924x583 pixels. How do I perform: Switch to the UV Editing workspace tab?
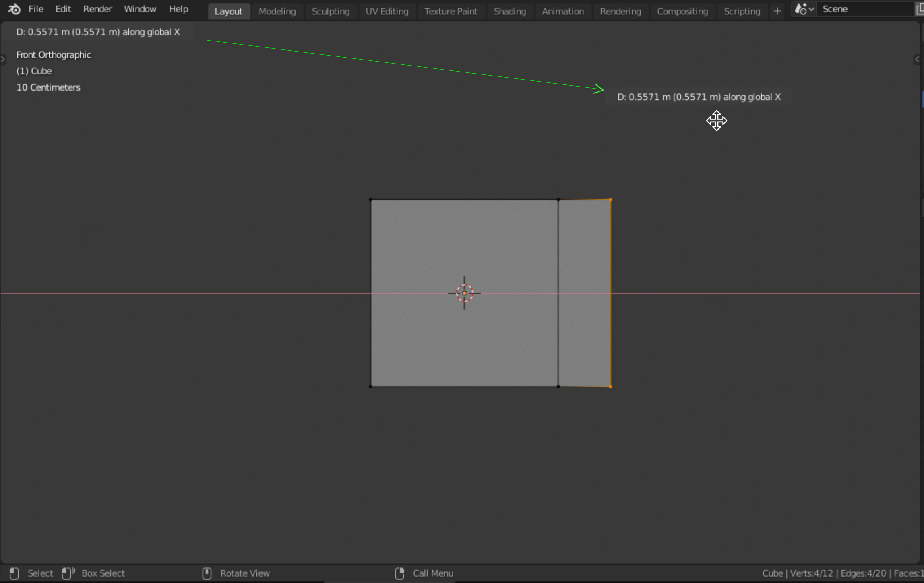(387, 11)
